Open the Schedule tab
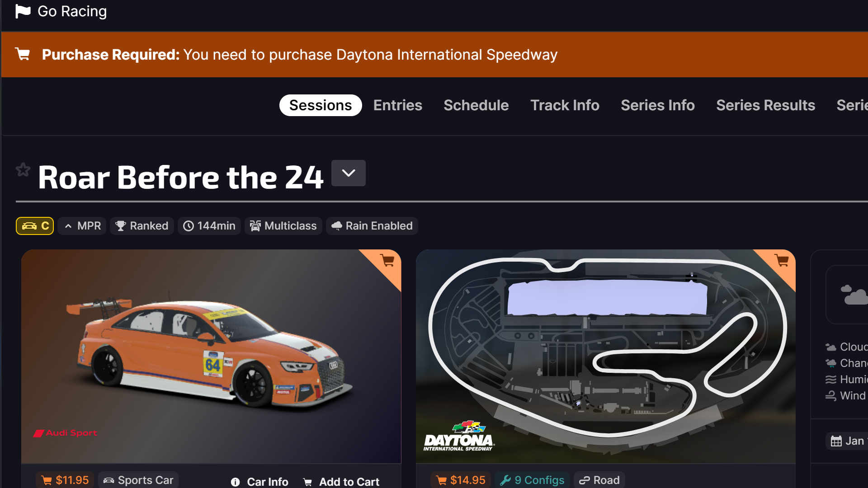Image resolution: width=868 pixels, height=488 pixels. coord(476,105)
